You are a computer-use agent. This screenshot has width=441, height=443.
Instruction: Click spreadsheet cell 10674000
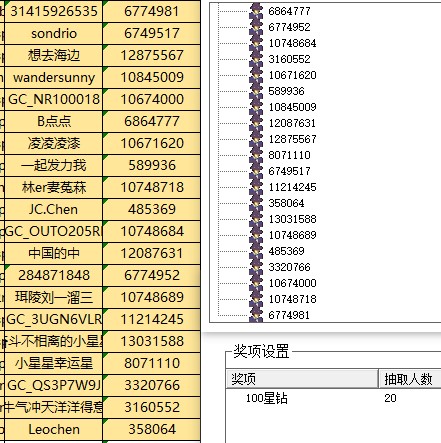[x=152, y=99]
